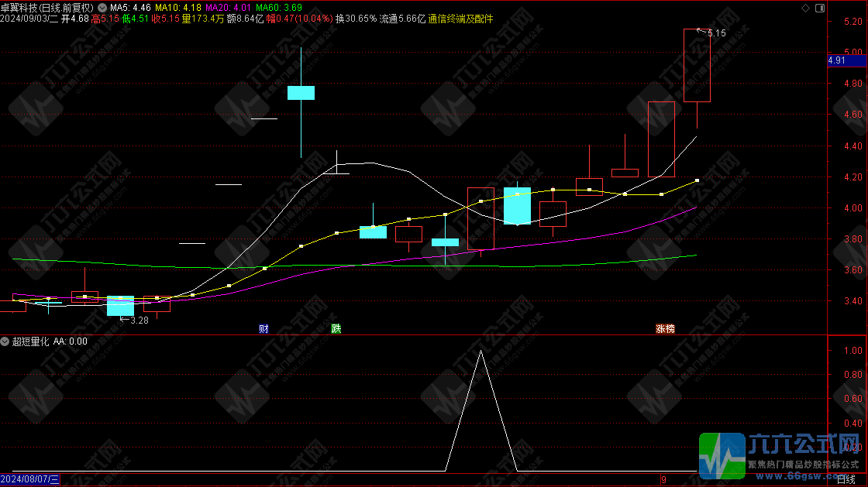Screen dimensions: 868x487
Task: Click the 3.40 price axis label
Action: coord(853,301)
